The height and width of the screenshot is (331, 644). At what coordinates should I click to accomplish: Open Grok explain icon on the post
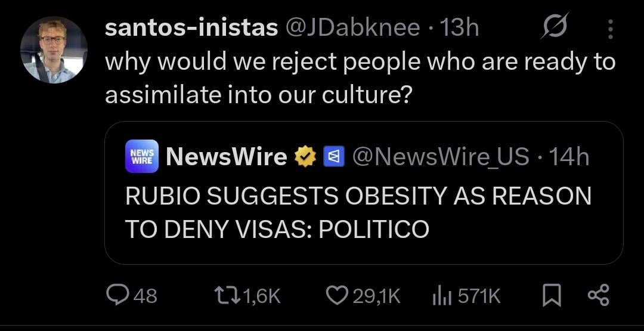[554, 27]
